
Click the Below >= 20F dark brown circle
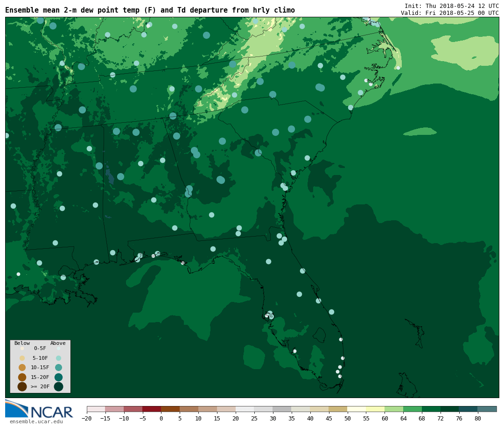pyautogui.click(x=22, y=386)
